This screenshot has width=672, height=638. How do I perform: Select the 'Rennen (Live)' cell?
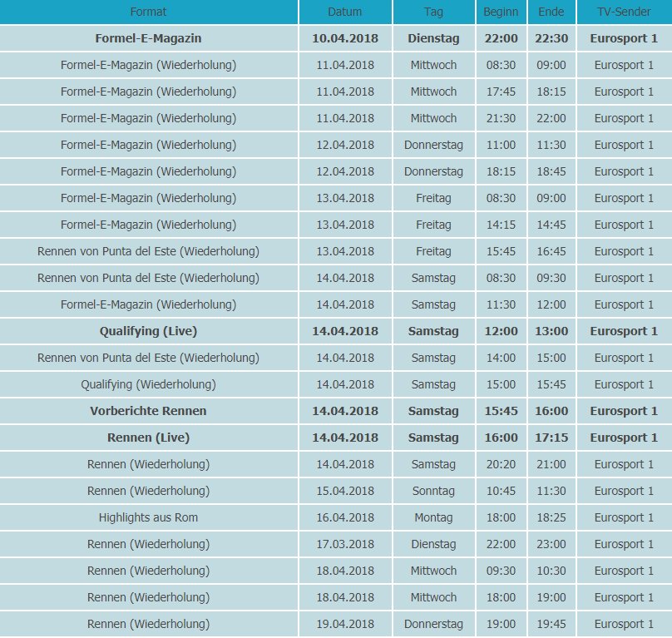pos(148,438)
